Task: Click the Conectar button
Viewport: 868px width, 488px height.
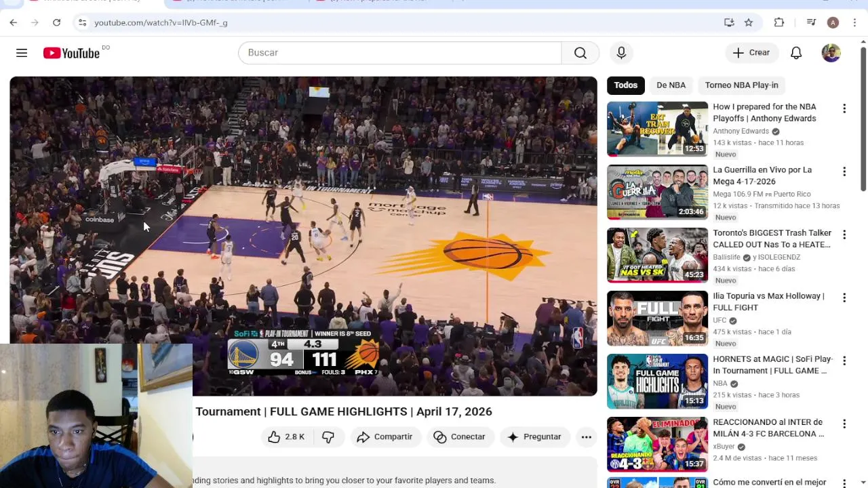Action: point(460,437)
